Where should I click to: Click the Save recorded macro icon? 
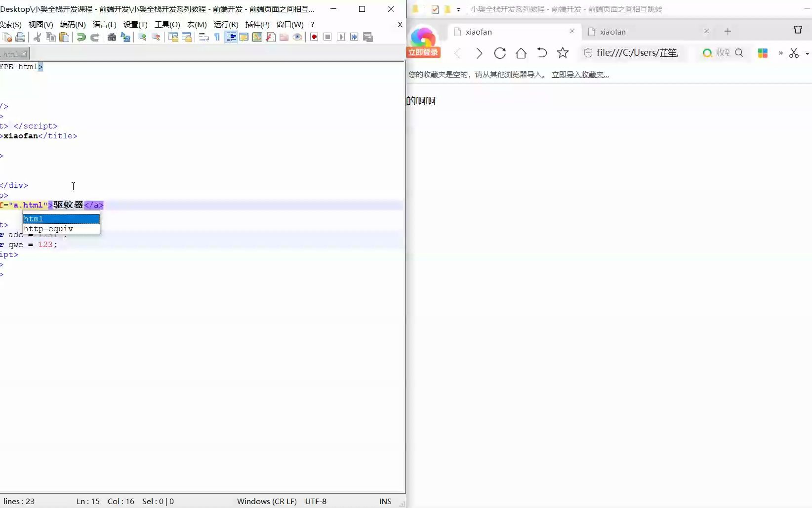(x=368, y=37)
